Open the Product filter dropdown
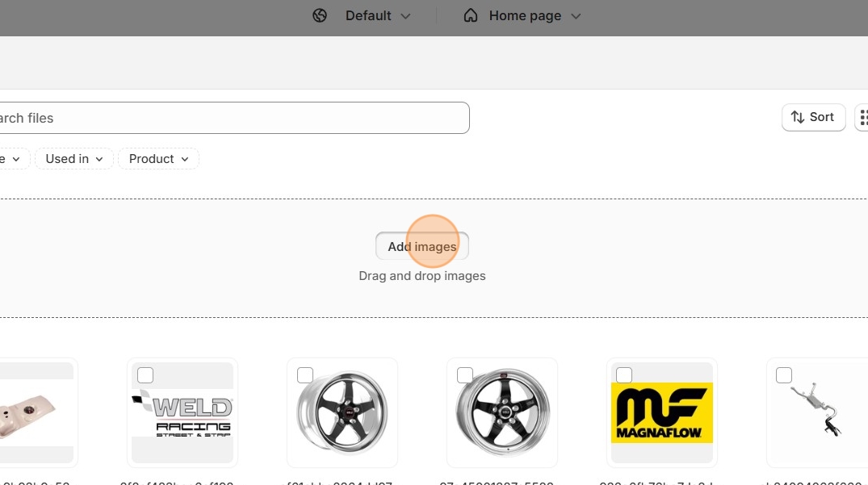The image size is (868, 485). [158, 159]
